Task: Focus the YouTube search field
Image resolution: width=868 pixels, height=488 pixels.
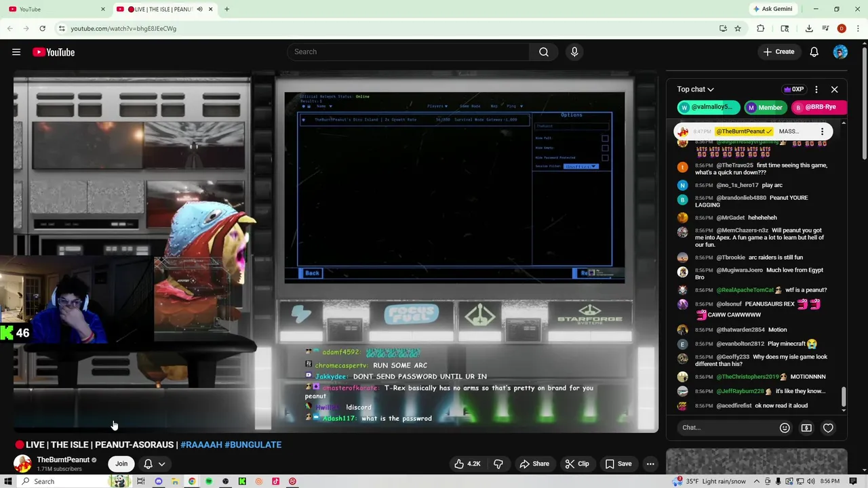Action: (408, 52)
